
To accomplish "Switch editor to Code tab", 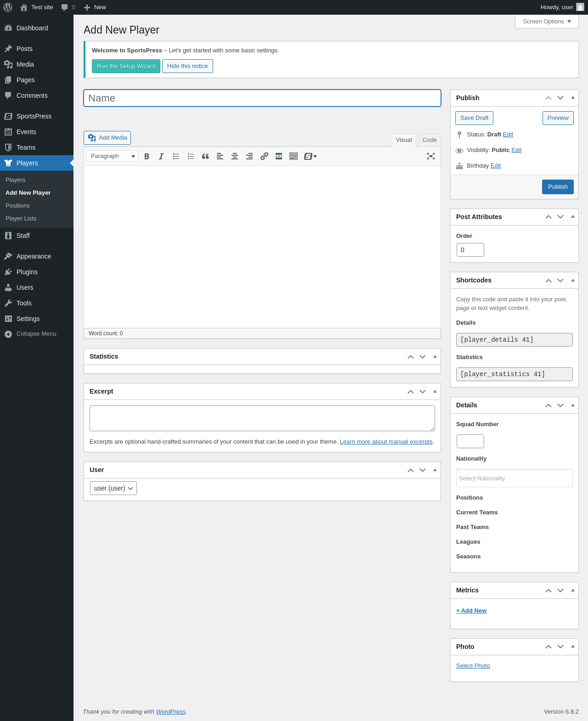I will point(430,140).
